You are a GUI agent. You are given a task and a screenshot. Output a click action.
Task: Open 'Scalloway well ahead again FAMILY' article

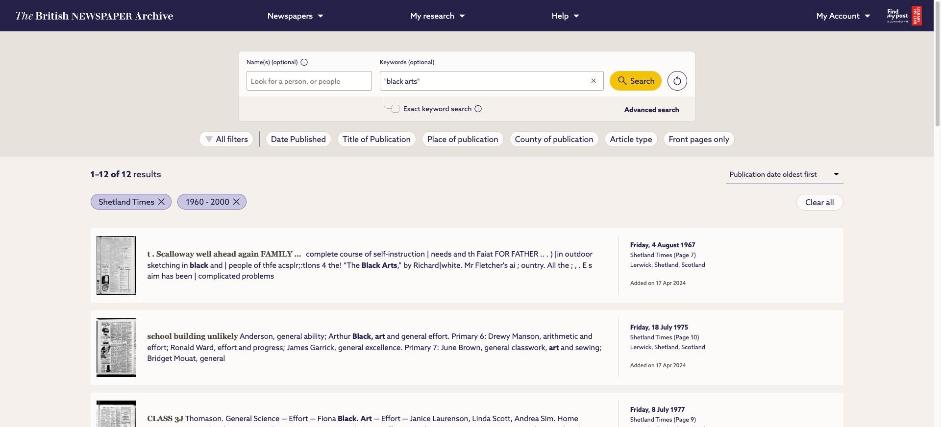(224, 254)
